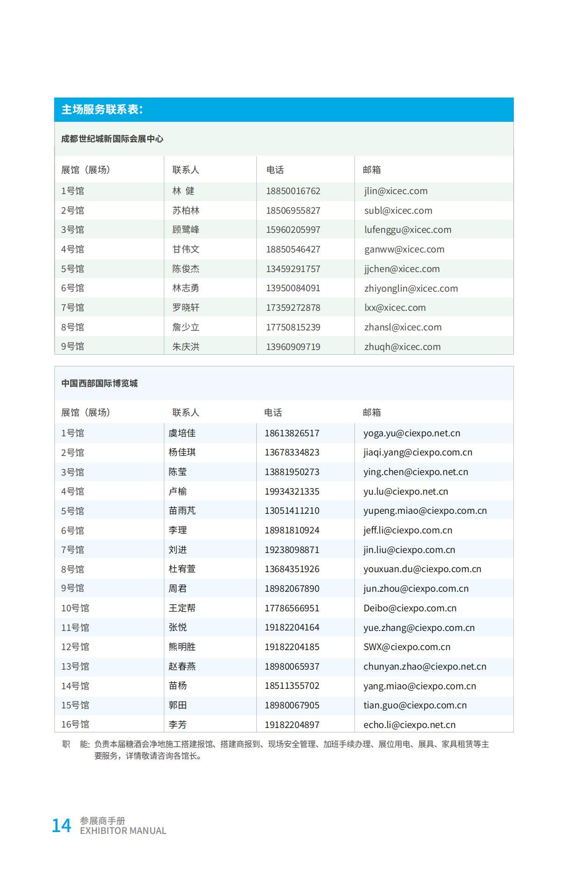
Task: Click the 主场服务联系表 blue header bar
Action: point(284,110)
